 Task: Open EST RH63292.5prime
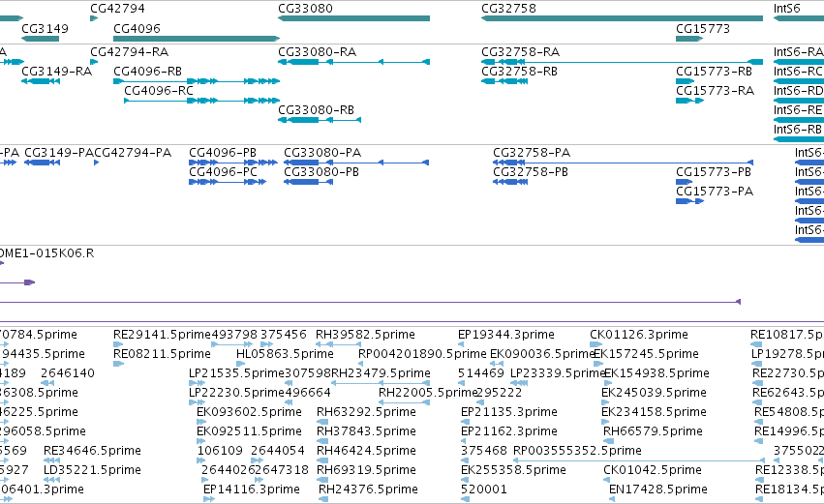[x=366, y=412]
